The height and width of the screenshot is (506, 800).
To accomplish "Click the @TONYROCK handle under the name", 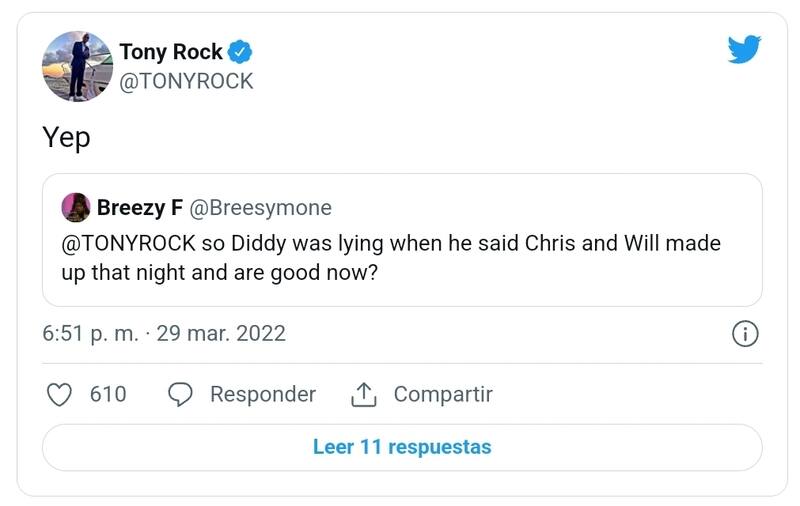I will tap(186, 81).
